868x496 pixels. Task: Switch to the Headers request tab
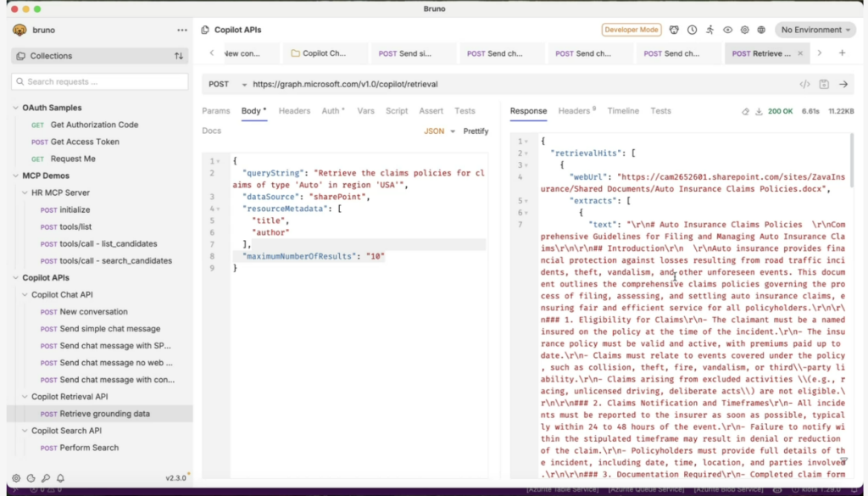point(294,111)
